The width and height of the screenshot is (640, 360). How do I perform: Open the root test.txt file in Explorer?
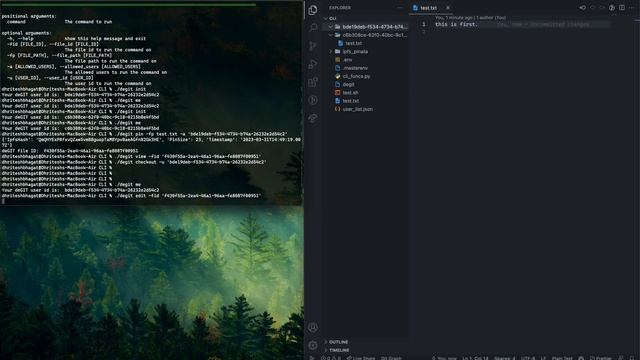pyautogui.click(x=351, y=101)
